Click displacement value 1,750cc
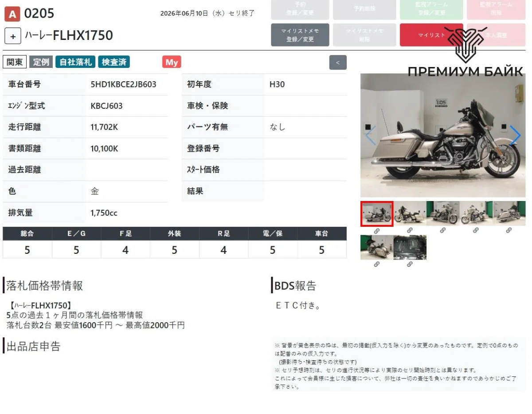Image resolution: width=532 pixels, height=414 pixels. click(104, 213)
